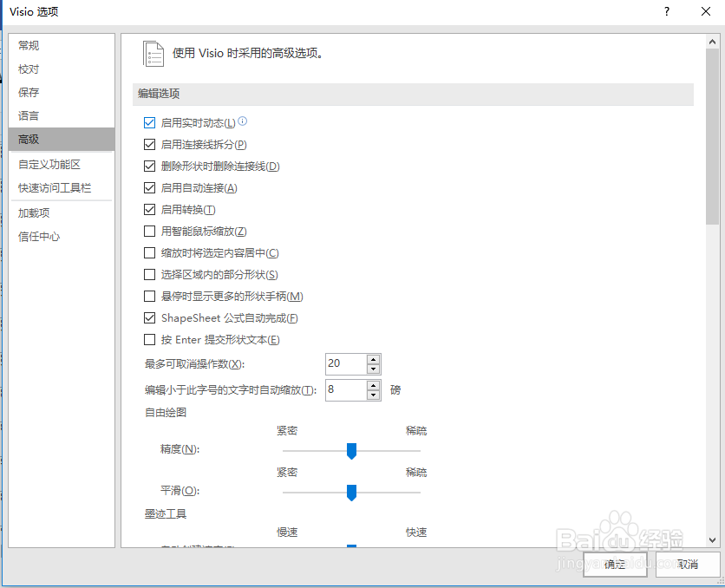Decrease 最多可取消操作数 with down arrow

(x=373, y=369)
